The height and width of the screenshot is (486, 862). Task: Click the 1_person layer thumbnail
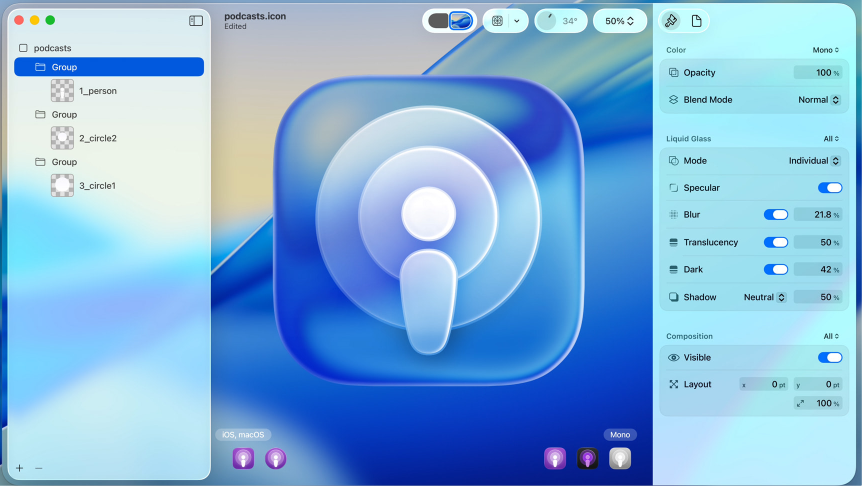coord(62,91)
